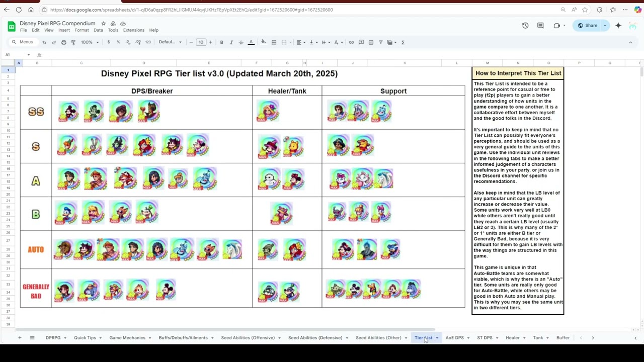Open horizontal align dropdown
The width and height of the screenshot is (644, 362).
point(300,42)
